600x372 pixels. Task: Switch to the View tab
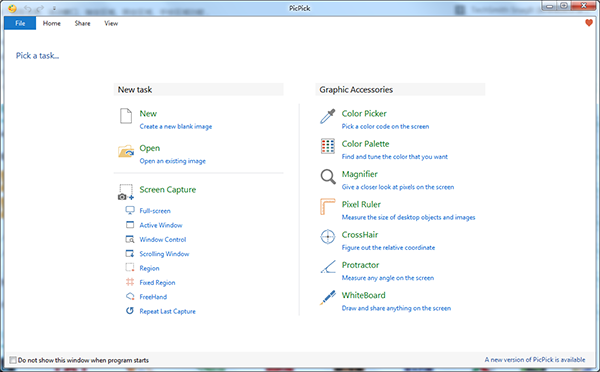coord(111,23)
